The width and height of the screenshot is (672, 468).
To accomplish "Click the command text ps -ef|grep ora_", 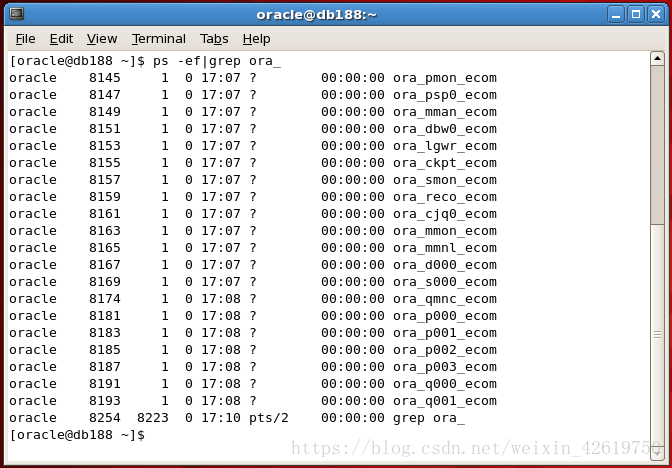I will click(217, 61).
